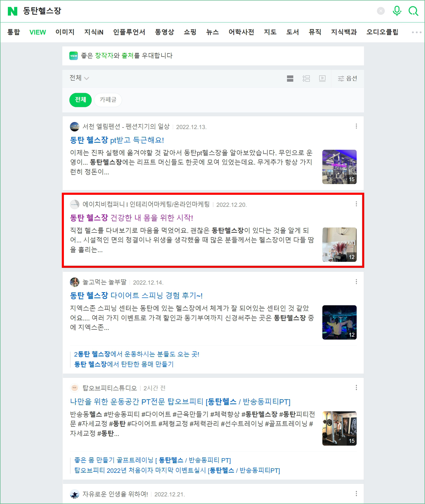
Task: Open the 창작자 link in banner
Action: pyautogui.click(x=104, y=56)
